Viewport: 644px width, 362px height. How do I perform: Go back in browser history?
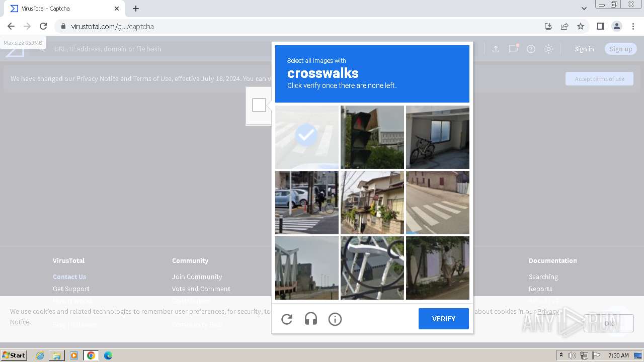(x=11, y=26)
